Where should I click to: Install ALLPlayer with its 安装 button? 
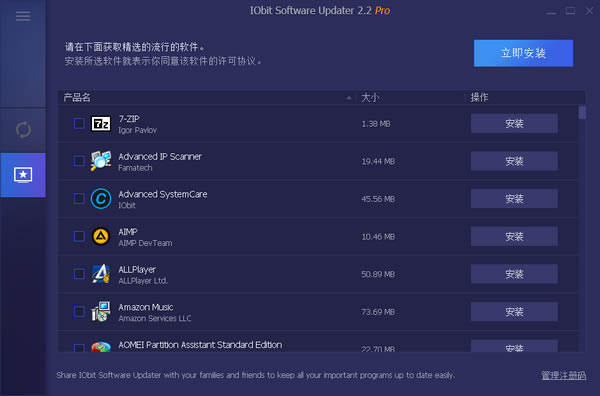click(514, 274)
